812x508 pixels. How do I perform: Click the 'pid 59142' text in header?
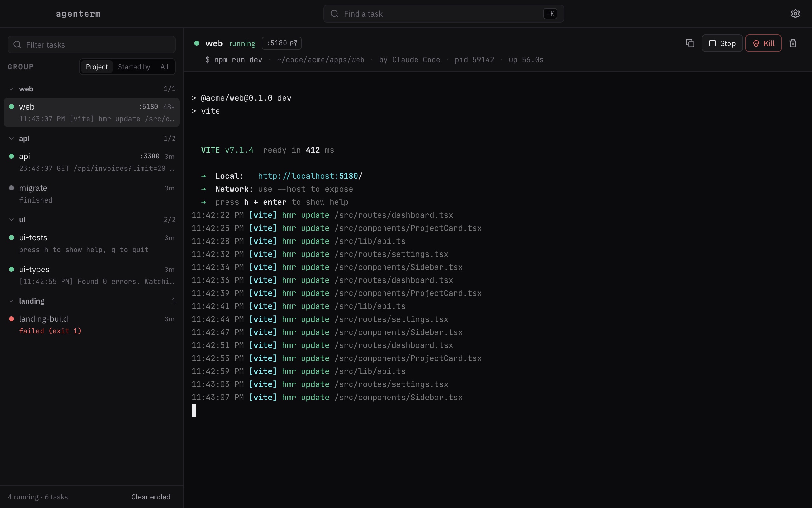[475, 60]
